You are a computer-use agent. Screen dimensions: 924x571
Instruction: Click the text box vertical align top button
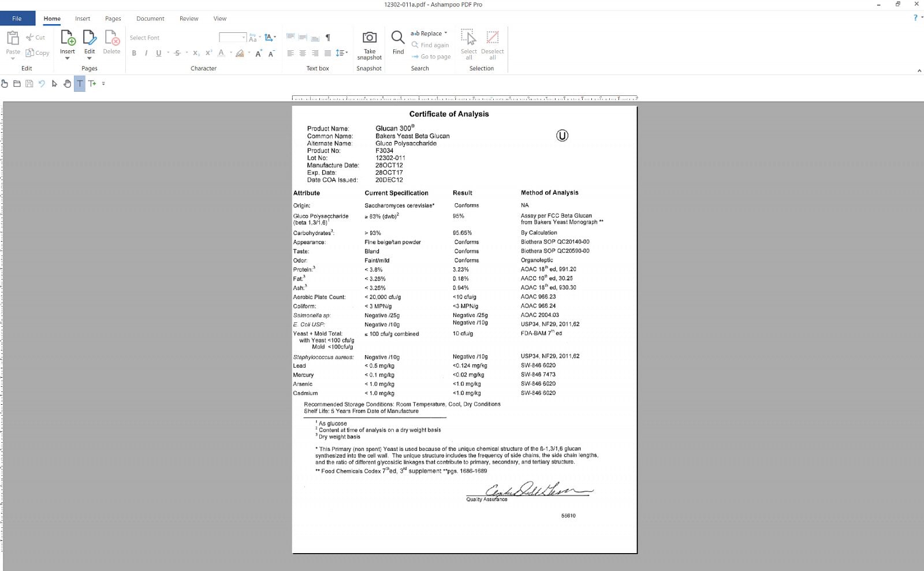tap(290, 38)
